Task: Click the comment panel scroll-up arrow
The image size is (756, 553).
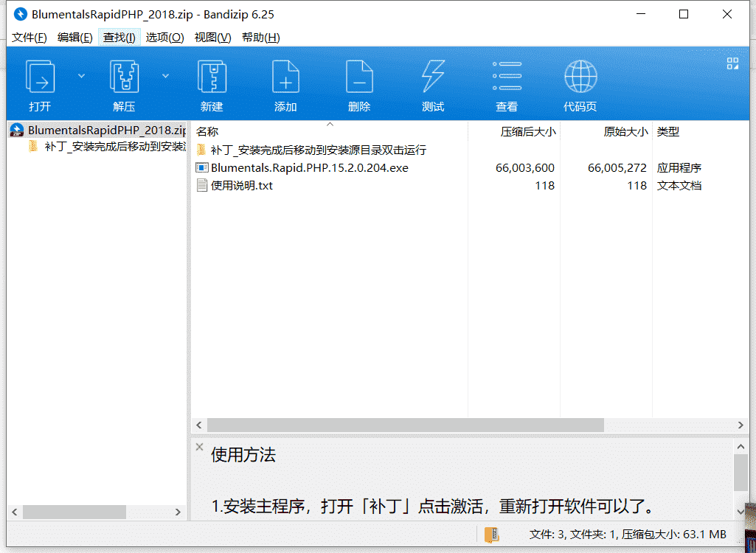Action: coord(741,447)
